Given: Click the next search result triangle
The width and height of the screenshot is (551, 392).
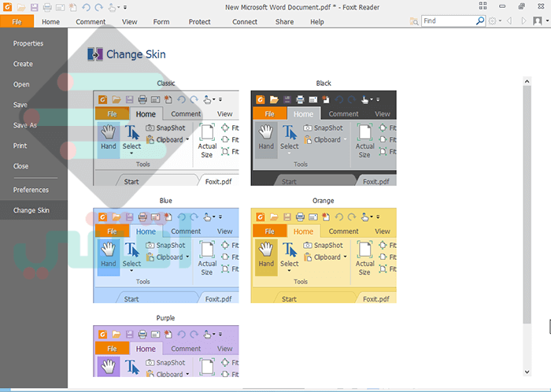Looking at the screenshot, I should tap(524, 21).
